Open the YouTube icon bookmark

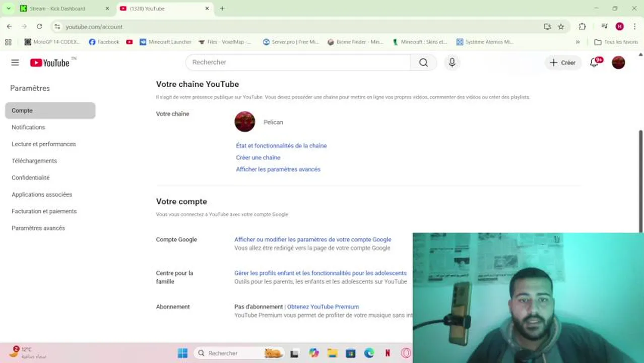[130, 42]
